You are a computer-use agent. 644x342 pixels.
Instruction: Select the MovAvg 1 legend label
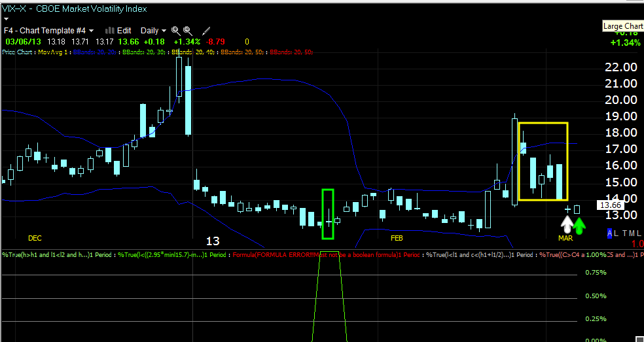pos(52,52)
